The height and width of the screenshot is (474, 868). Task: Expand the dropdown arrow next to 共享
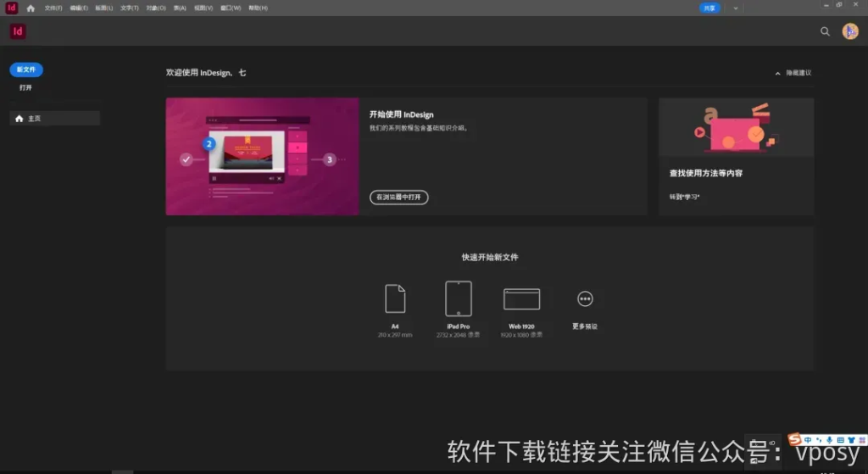[x=736, y=8]
